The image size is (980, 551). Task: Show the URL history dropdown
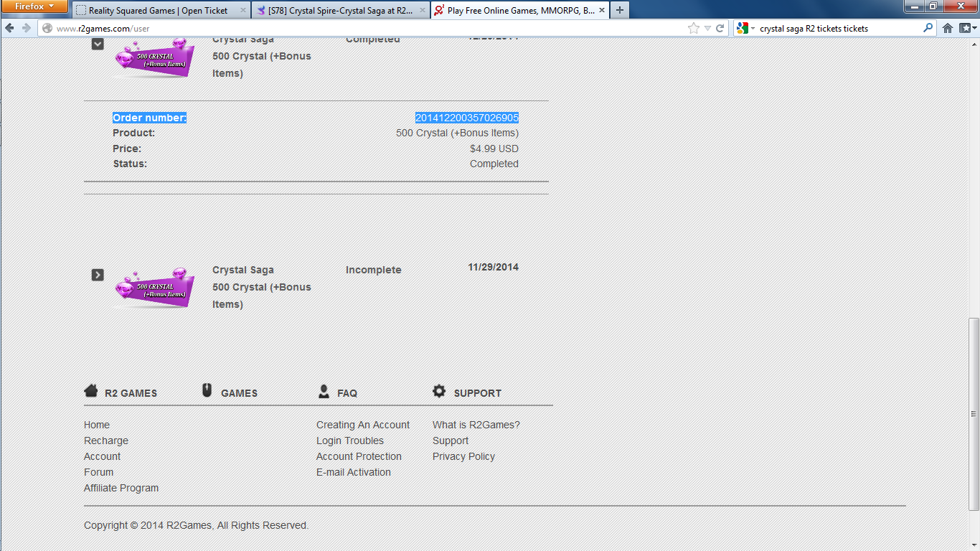tap(707, 28)
